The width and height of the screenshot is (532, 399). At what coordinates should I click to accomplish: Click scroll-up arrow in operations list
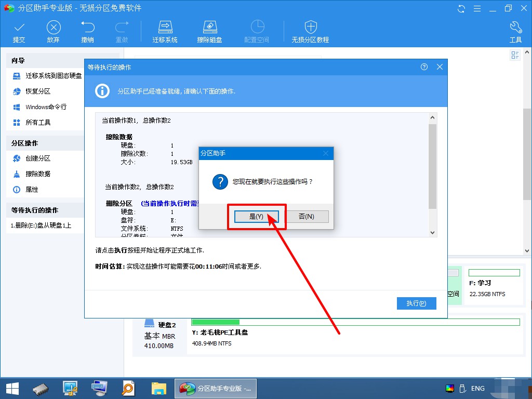click(432, 118)
